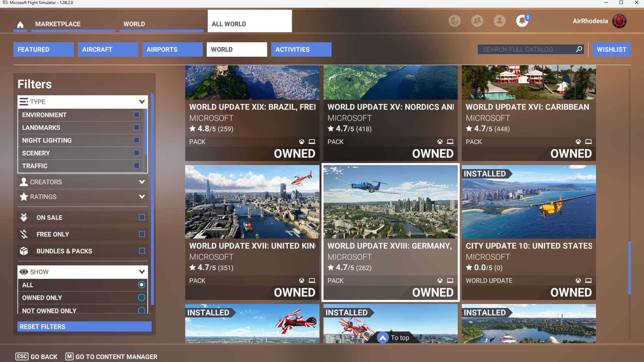Click PC icon on Brazil update card
Screen dimensions: 644x362
point(312,142)
